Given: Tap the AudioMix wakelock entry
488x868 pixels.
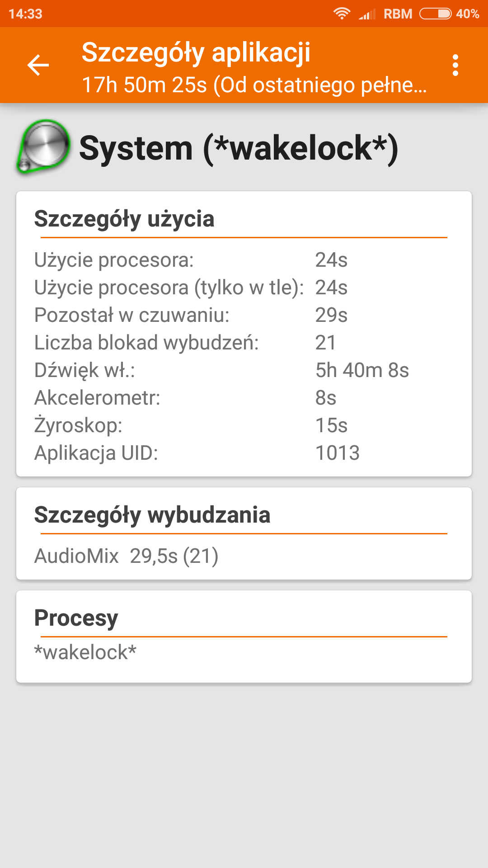Looking at the screenshot, I should (127, 556).
